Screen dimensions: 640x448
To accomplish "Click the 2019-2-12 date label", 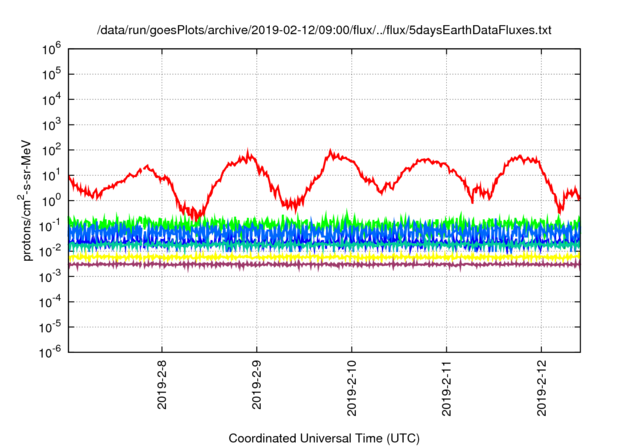I will tap(541, 388).
